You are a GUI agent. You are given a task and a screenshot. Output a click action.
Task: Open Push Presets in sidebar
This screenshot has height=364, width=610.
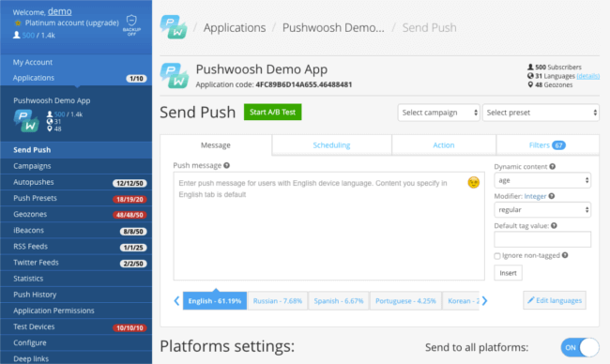(76, 198)
